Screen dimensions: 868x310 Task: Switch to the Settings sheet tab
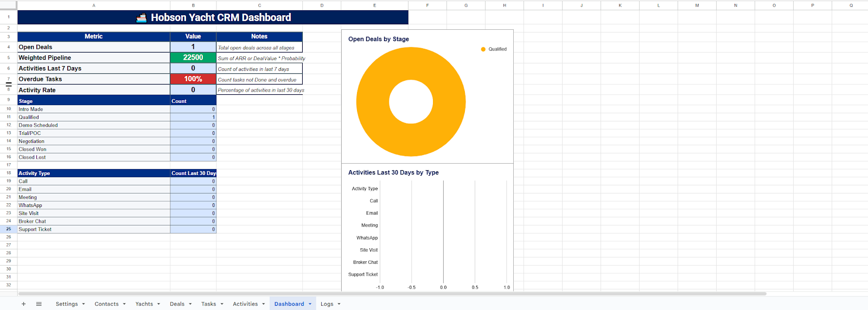(67, 304)
